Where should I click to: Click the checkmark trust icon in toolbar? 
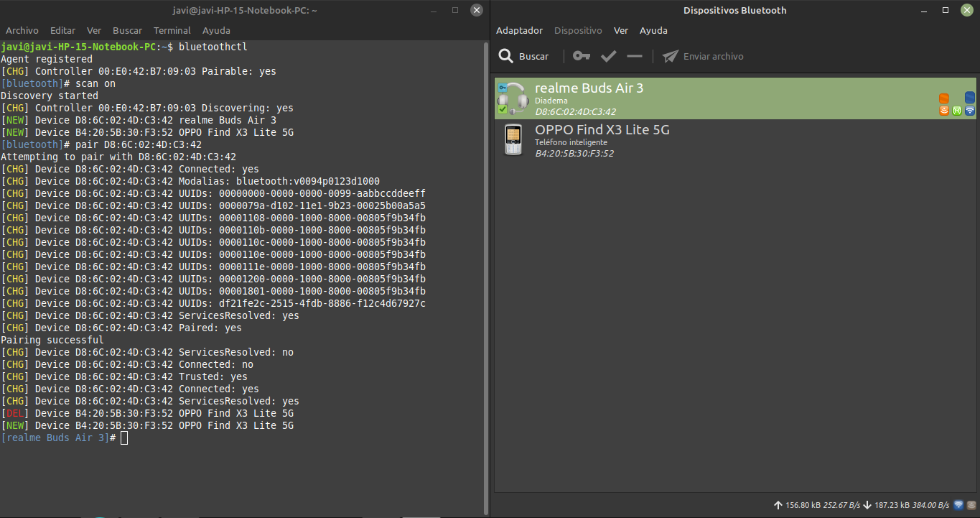(609, 56)
